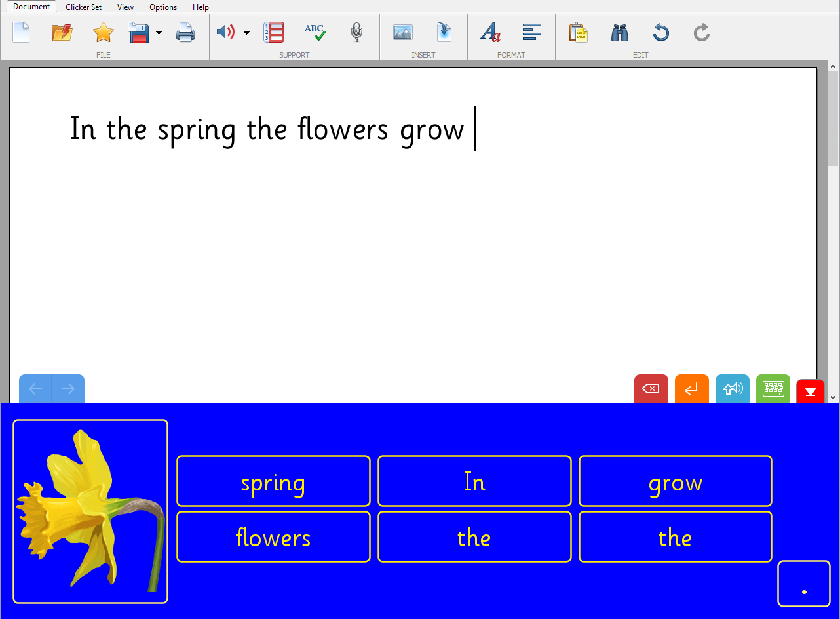Open the Clicker Set tab
This screenshot has height=619, width=840.
[x=84, y=7]
